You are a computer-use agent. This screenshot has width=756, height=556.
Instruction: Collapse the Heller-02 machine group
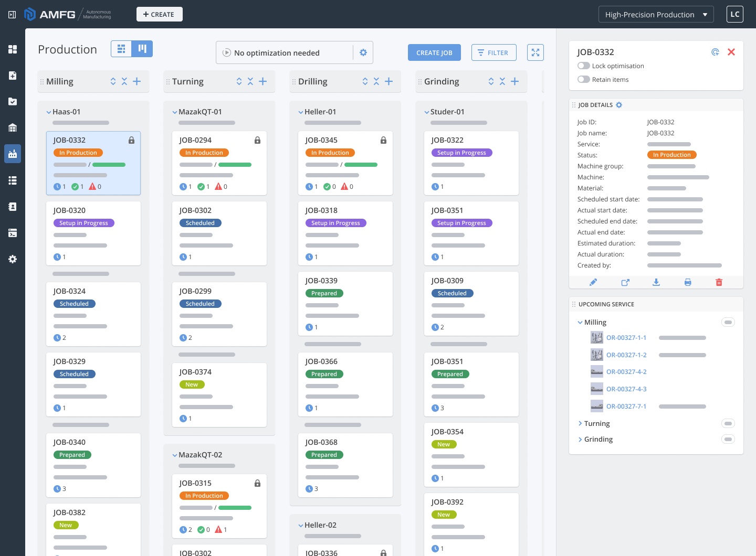point(301,526)
